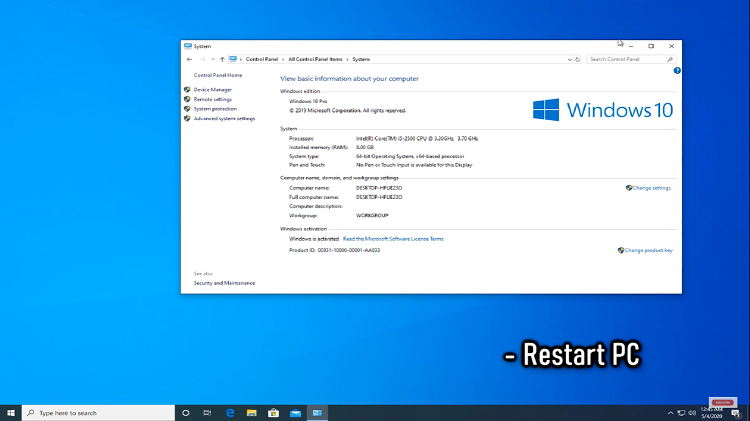The image size is (750, 421).
Task: Open Cortana from the taskbar
Action: coord(185,412)
